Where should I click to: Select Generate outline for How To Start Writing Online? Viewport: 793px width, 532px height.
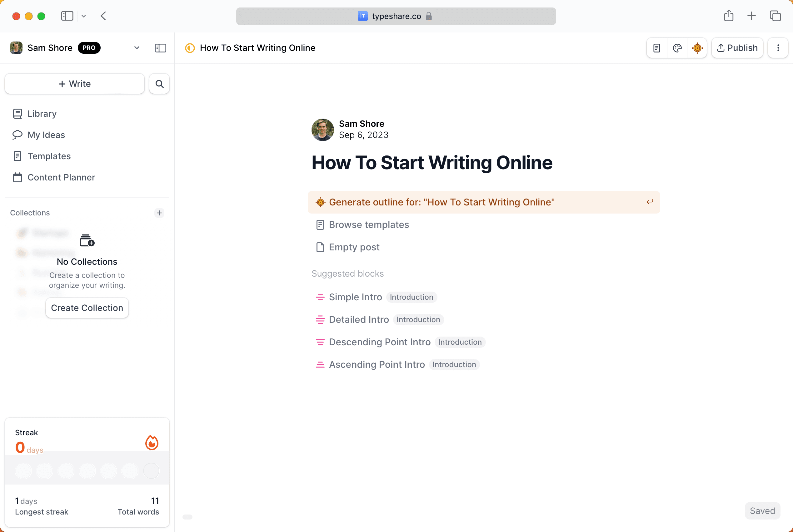point(441,202)
